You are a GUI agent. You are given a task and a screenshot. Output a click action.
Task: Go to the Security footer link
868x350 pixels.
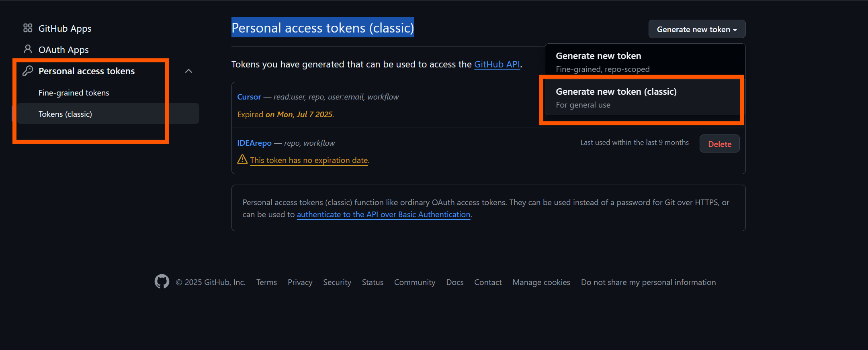(x=337, y=282)
